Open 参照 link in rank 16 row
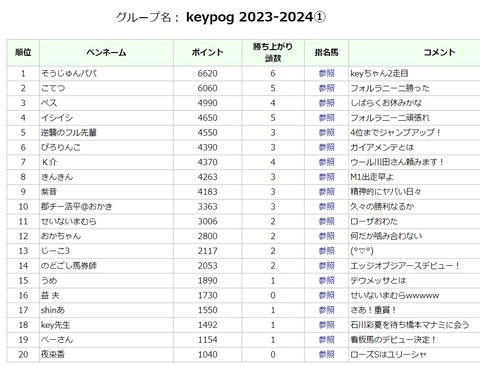Screen dimensions: 480x367 (326, 295)
